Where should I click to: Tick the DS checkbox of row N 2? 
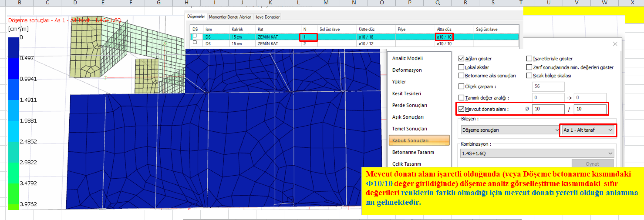195,43
